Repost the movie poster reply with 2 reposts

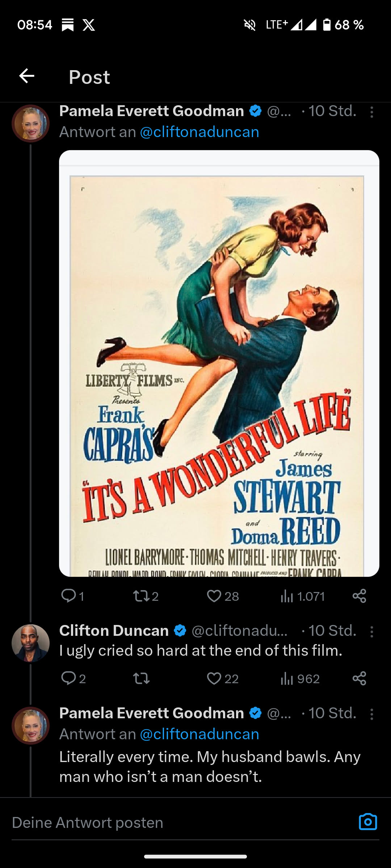click(x=140, y=596)
